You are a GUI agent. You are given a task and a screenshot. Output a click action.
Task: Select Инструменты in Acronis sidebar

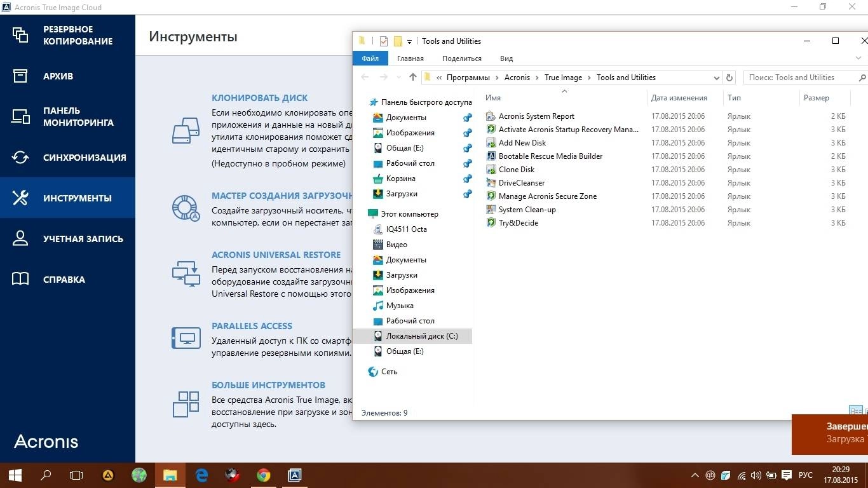click(x=67, y=198)
